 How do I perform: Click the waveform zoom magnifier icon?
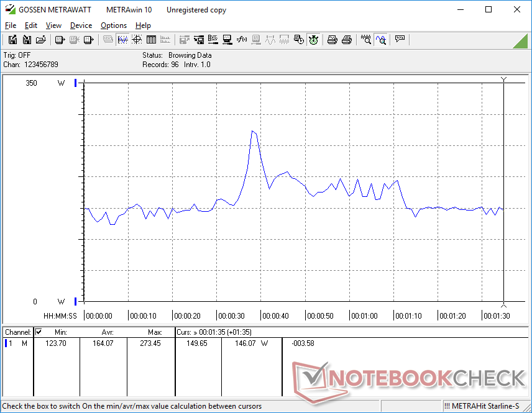(365, 40)
